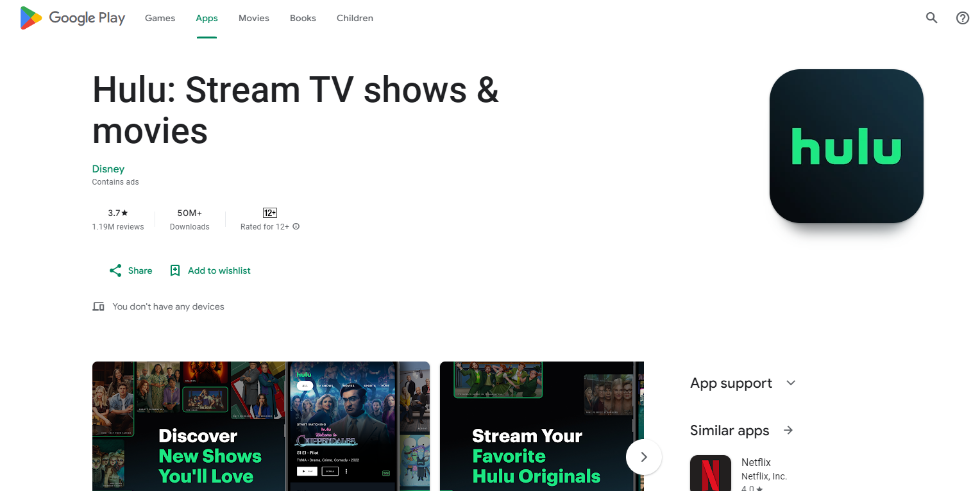Click the Add to wishlist label
This screenshot has width=980, height=491.
point(219,270)
